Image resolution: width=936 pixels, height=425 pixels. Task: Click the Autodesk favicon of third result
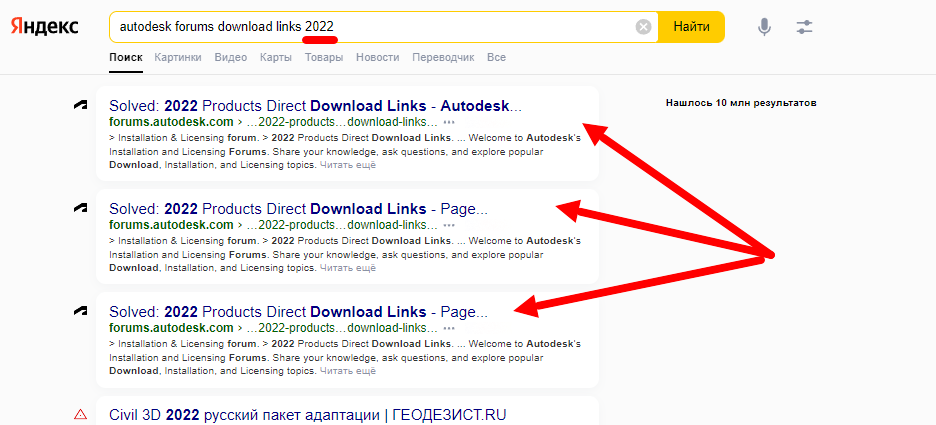click(x=81, y=311)
